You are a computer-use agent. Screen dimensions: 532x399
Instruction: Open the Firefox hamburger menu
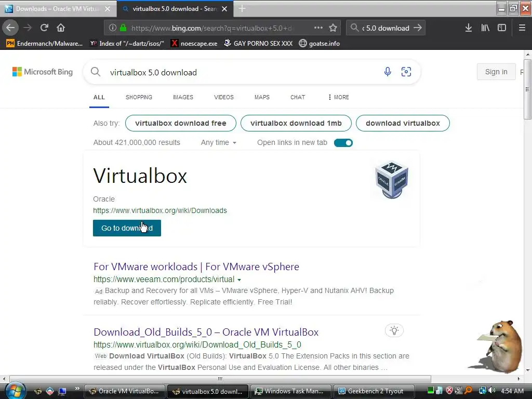click(522, 28)
